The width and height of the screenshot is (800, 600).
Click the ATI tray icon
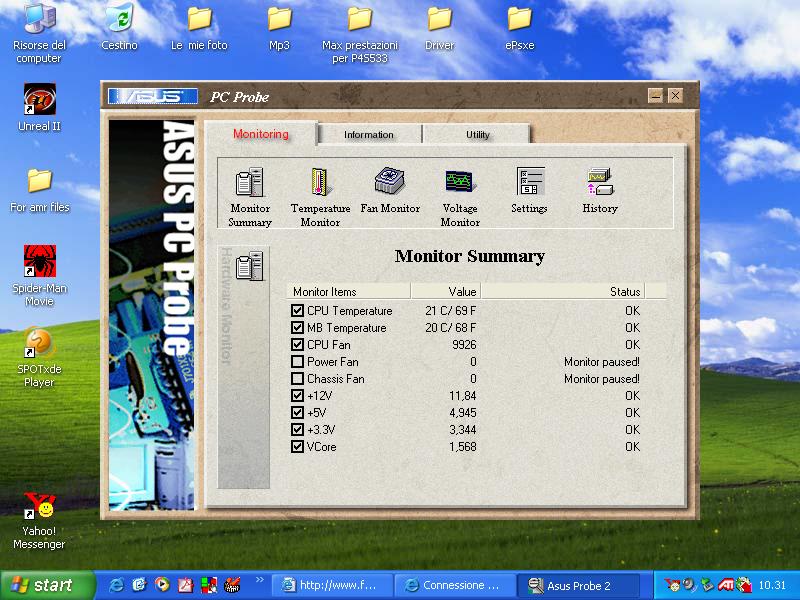point(726,585)
